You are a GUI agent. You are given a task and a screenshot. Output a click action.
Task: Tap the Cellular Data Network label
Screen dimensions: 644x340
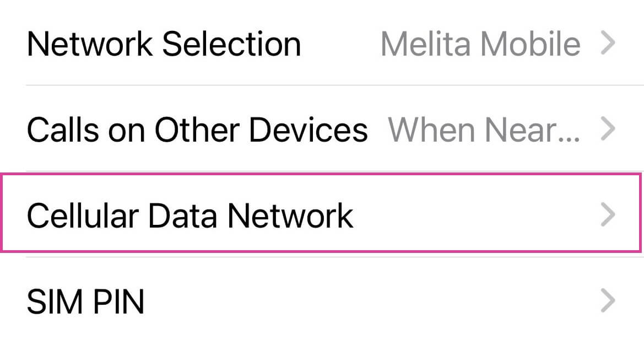[190, 214]
